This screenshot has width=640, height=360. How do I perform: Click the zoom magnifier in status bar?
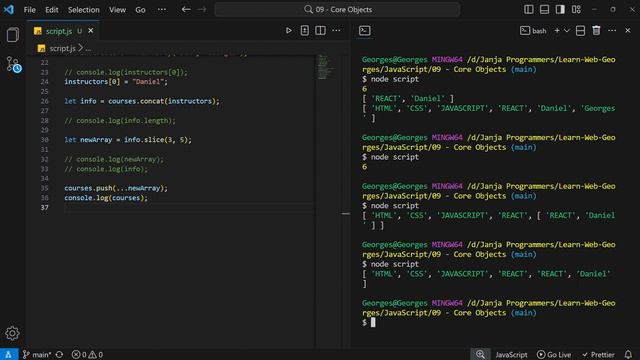click(x=480, y=354)
